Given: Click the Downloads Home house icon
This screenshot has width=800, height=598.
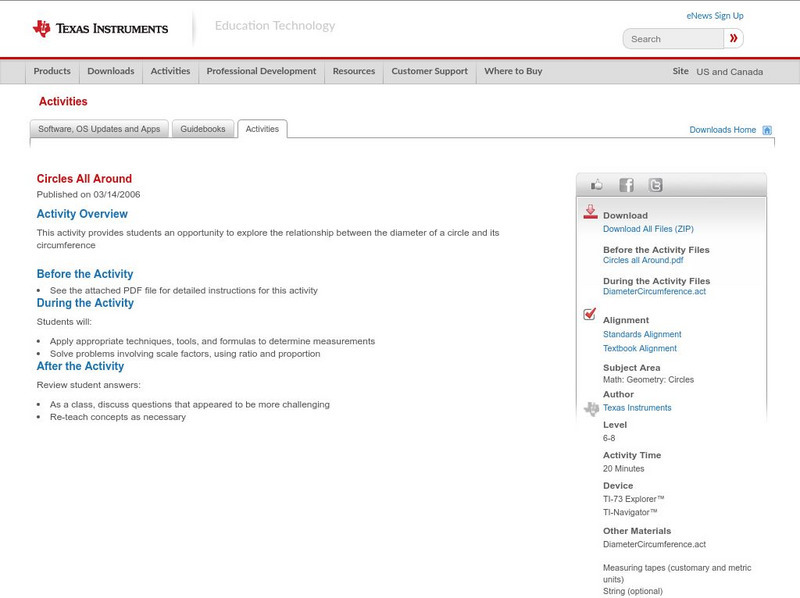Looking at the screenshot, I should pos(767,130).
